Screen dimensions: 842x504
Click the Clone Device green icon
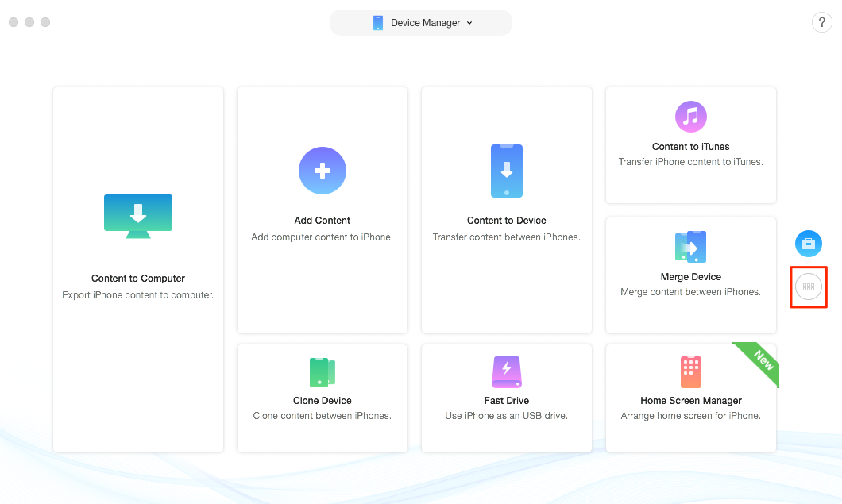pyautogui.click(x=323, y=372)
